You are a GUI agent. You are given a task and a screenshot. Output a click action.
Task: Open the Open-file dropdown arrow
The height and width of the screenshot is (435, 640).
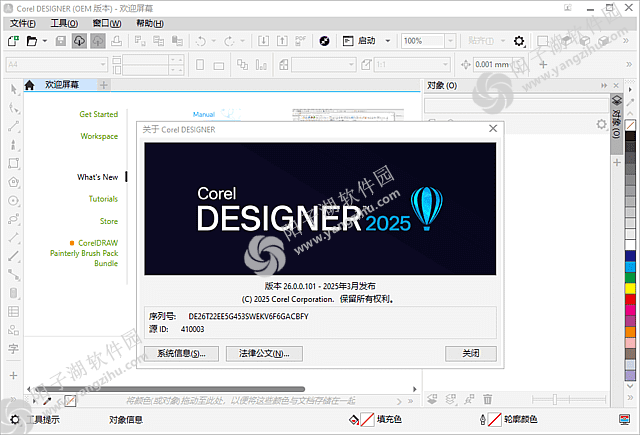coord(45,41)
